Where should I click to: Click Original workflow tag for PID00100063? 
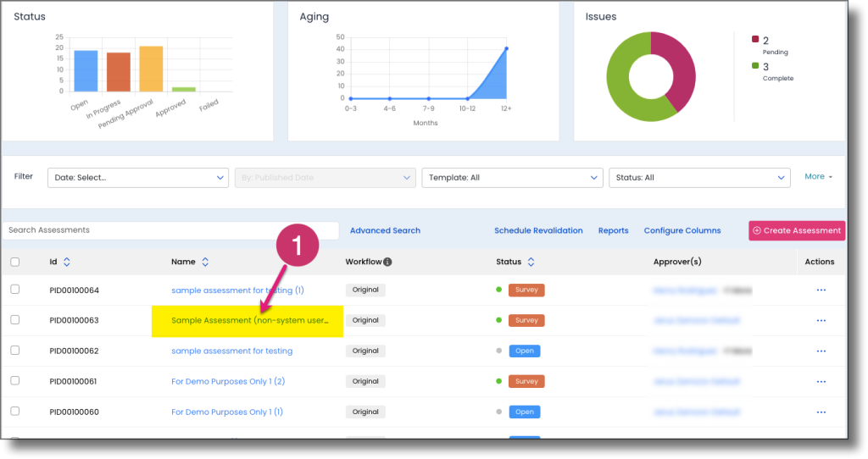pyautogui.click(x=365, y=320)
